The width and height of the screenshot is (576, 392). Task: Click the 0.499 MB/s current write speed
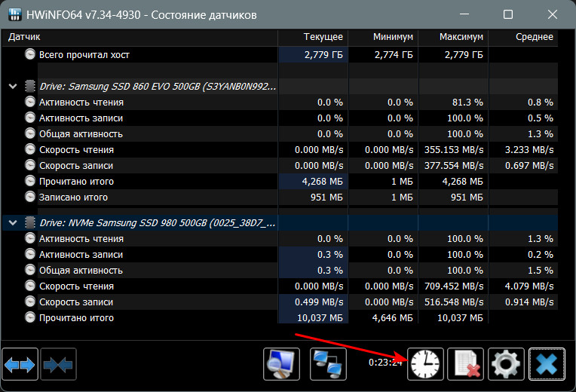click(x=319, y=302)
